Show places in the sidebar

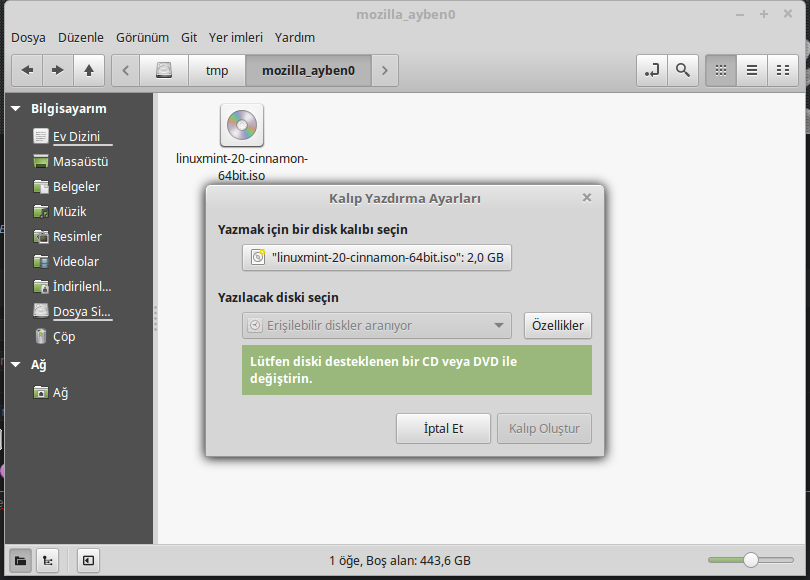(21, 560)
